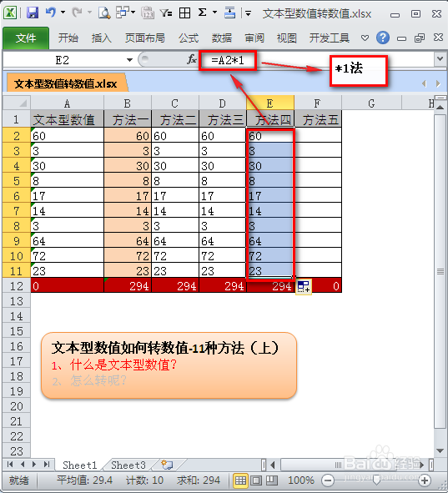Switch to Page Break Preview in status bar

271,480
